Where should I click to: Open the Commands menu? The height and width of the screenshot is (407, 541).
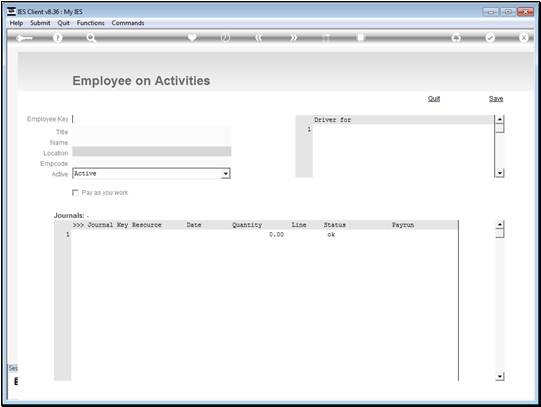point(128,23)
